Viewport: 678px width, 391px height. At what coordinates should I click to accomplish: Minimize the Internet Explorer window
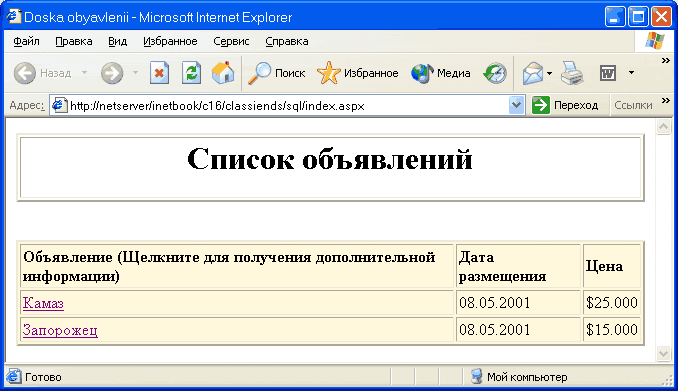click(x=614, y=17)
